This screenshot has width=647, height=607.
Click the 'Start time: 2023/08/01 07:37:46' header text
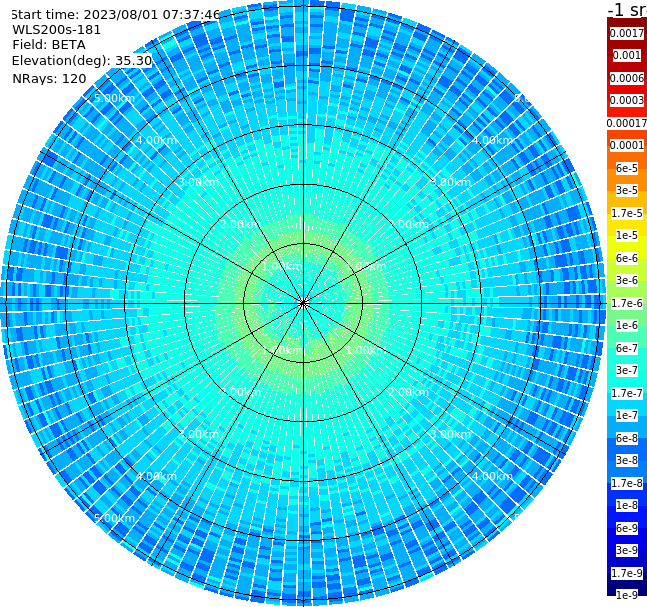116,15
